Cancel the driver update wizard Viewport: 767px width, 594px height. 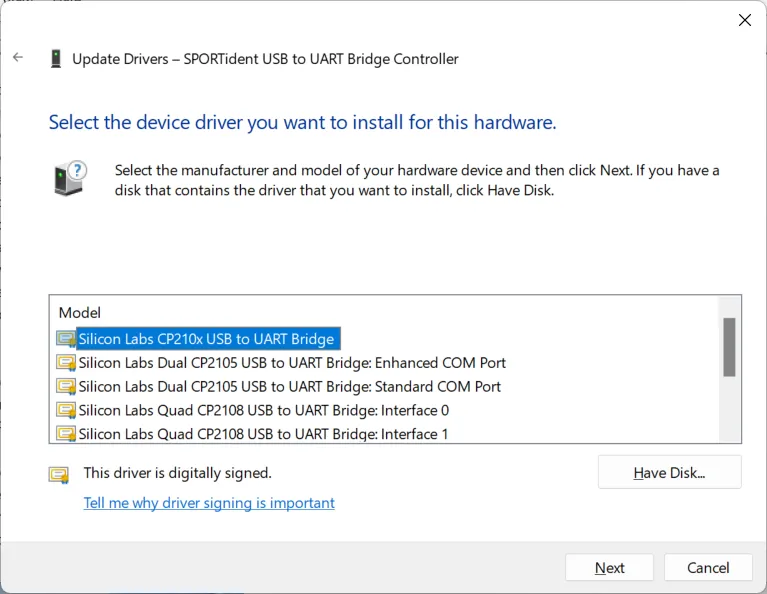point(708,568)
